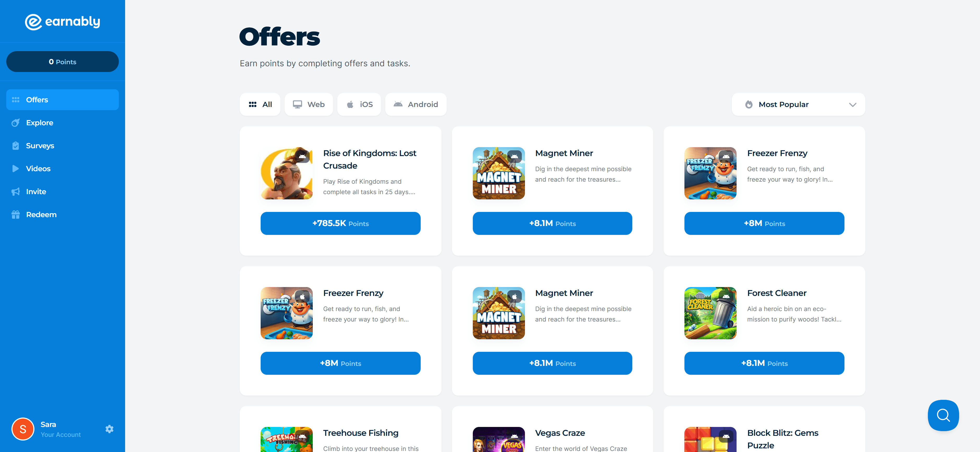Claim +785.5K Points for Rise of Kingdoms
This screenshot has width=980, height=452.
tap(340, 224)
